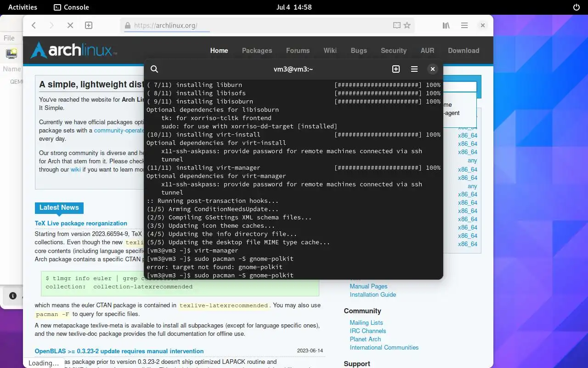The image size is (588, 368).
Task: Open the Planet Arch link
Action: pos(365,339)
